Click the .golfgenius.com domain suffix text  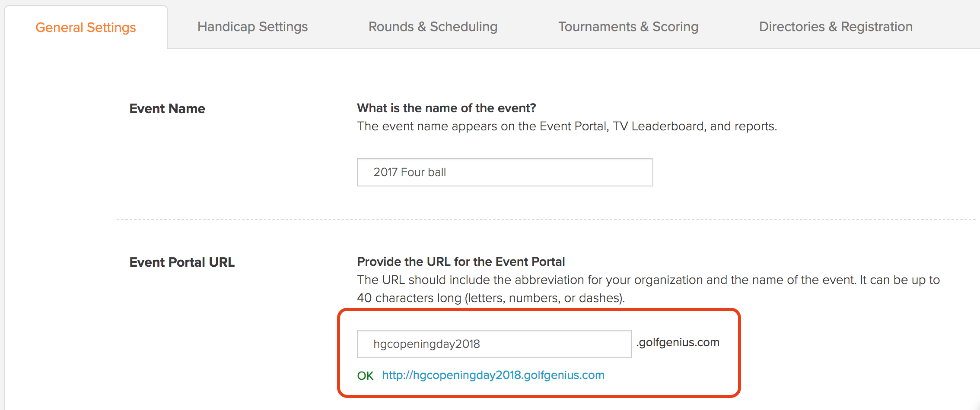pos(678,342)
